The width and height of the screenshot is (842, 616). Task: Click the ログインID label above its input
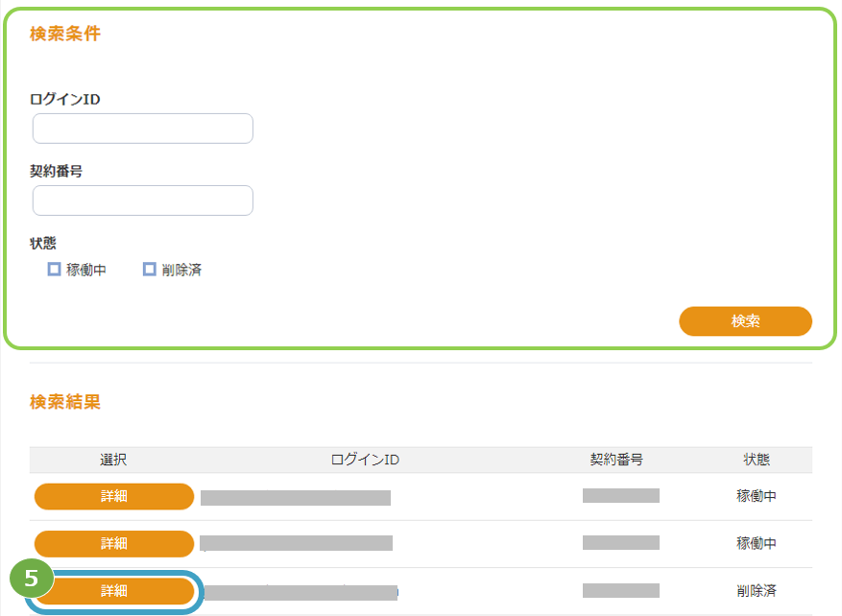point(65,99)
